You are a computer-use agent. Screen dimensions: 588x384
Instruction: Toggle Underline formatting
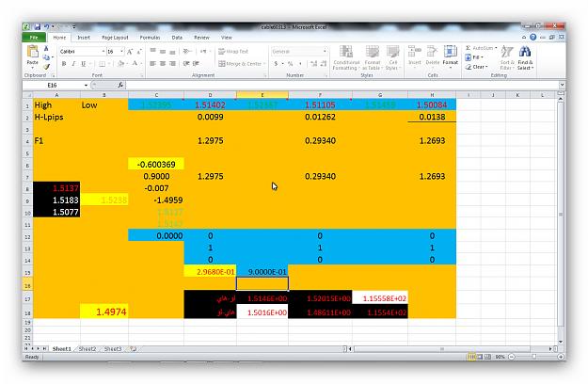pyautogui.click(x=83, y=64)
